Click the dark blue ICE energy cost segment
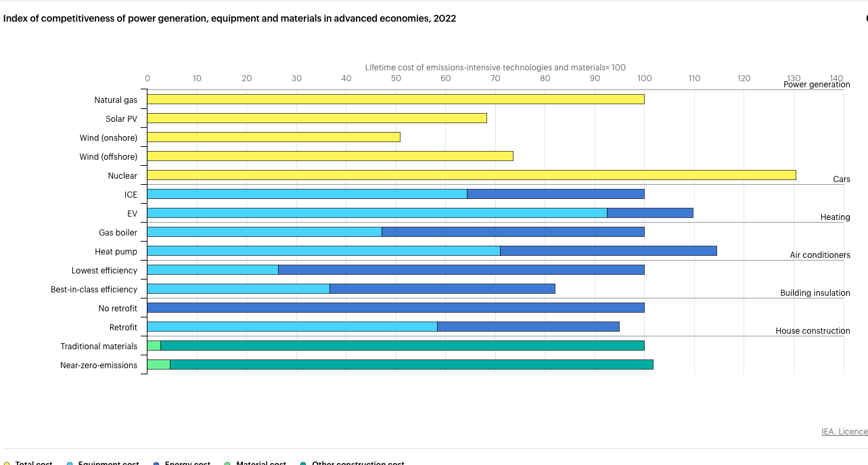 point(555,194)
